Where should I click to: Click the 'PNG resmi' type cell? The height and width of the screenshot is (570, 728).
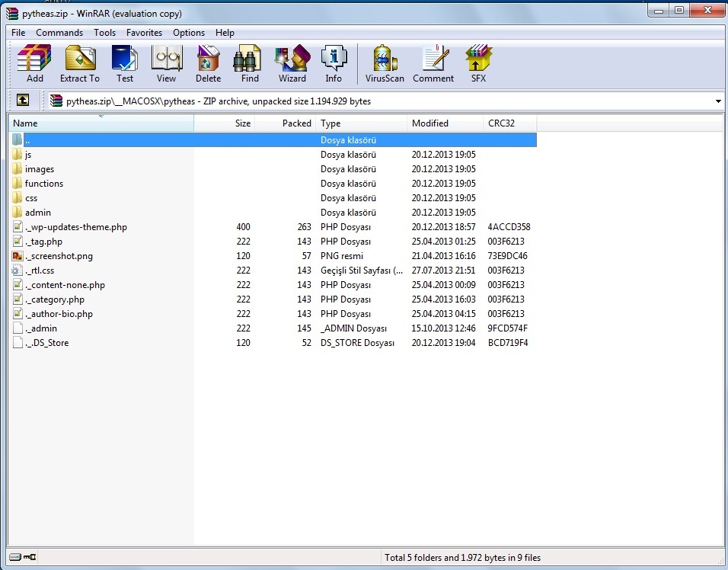point(342,255)
